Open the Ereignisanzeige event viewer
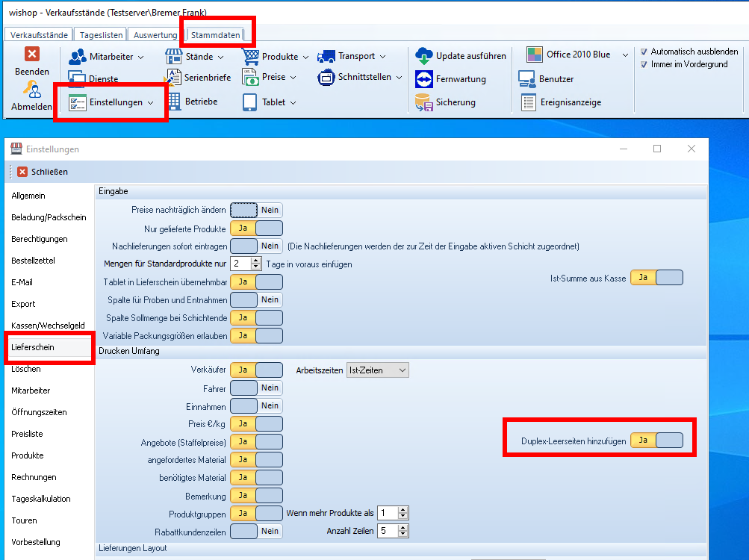749x560 pixels. point(529,102)
